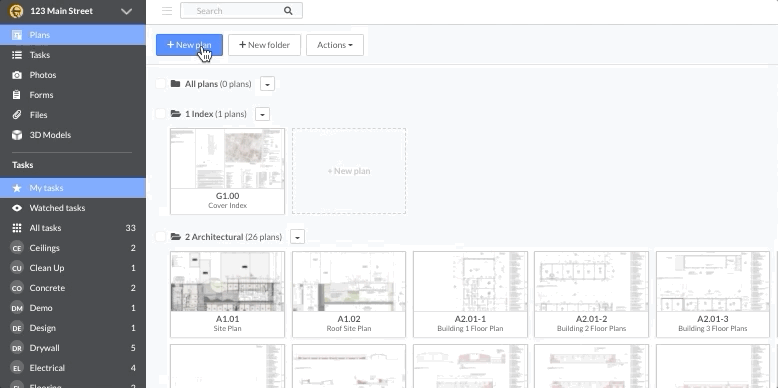Screen dimensions: 778x388
Task: Click the search magnifier icon
Action: coord(288,11)
